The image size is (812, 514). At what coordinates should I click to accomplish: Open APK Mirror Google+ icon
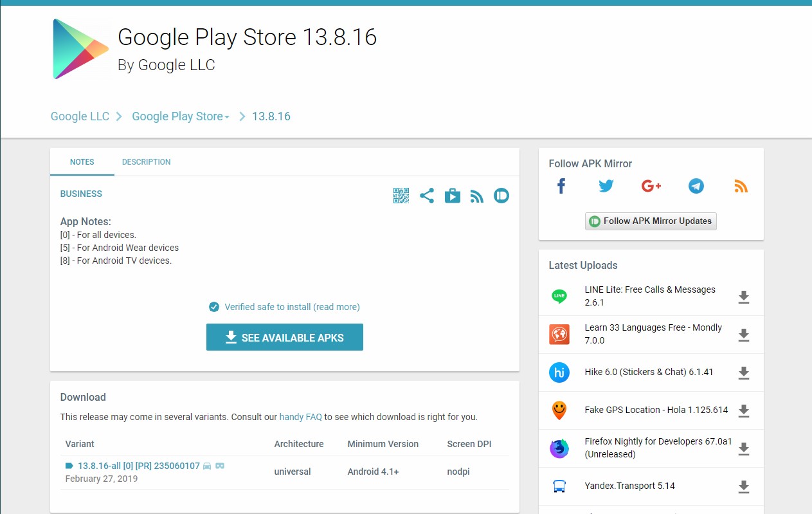click(651, 187)
